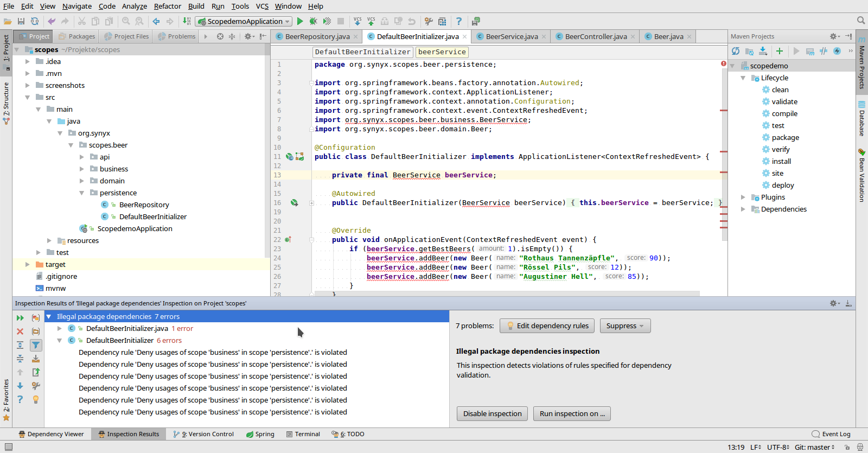Click the yellow lightbulb quick-fix icon
The height and width of the screenshot is (453, 868).
(x=36, y=399)
